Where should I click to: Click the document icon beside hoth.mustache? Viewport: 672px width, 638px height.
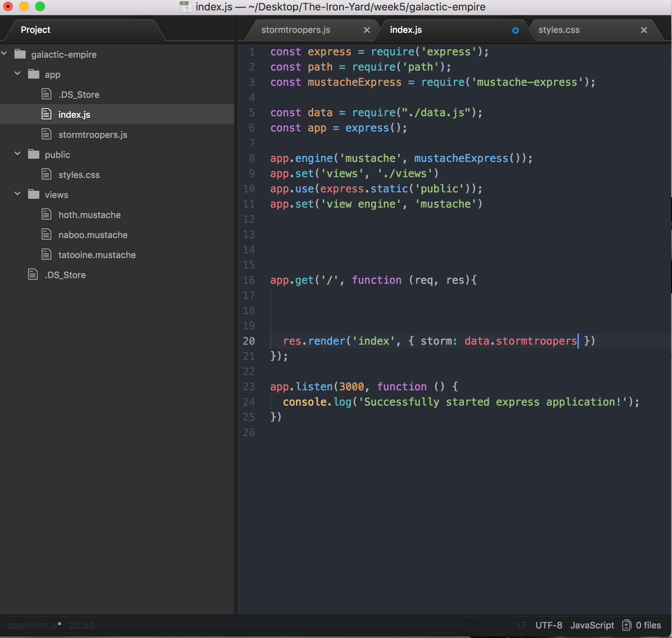(x=47, y=214)
